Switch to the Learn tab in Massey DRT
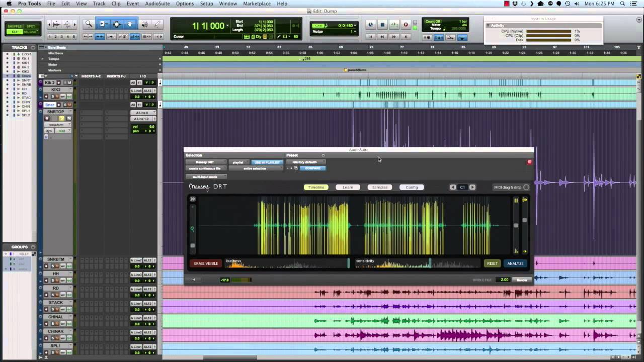This screenshot has height=362, width=644. (348, 187)
